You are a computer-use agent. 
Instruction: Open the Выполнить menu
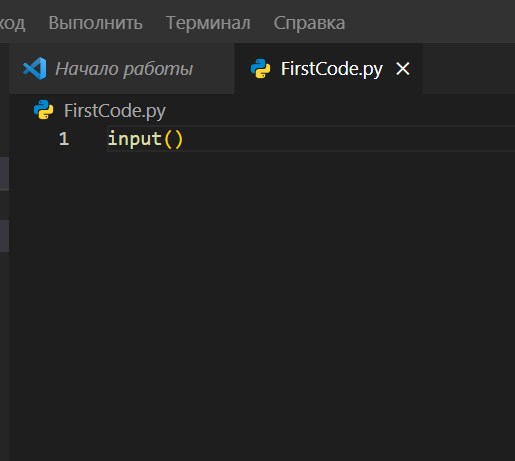tap(95, 23)
